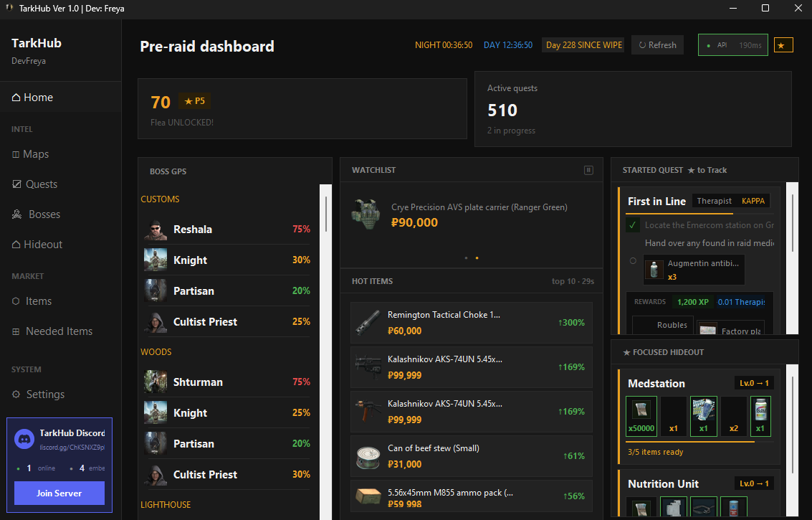The width and height of the screenshot is (812, 520).
Task: Switch to second watchlist carousel dot
Action: [x=477, y=257]
